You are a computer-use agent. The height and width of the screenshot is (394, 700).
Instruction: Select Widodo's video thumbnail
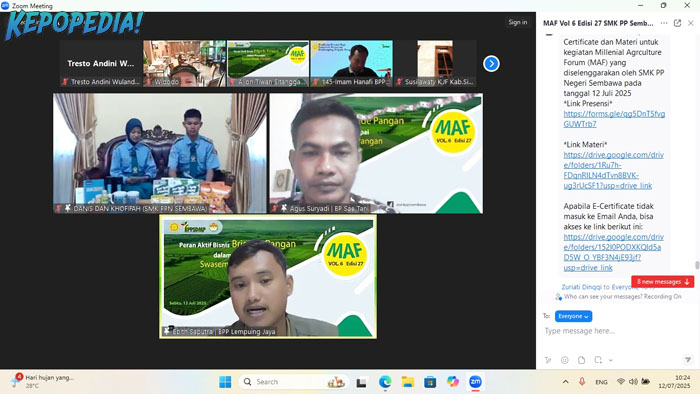[184, 63]
